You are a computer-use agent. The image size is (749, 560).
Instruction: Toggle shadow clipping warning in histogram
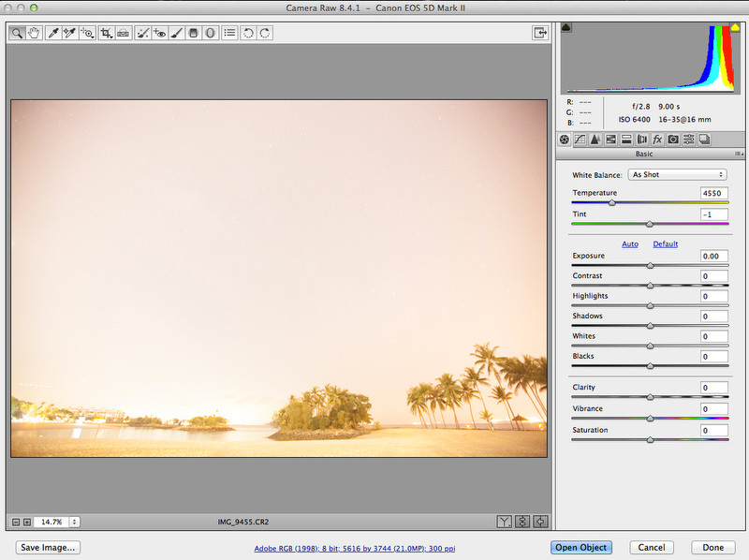[566, 28]
